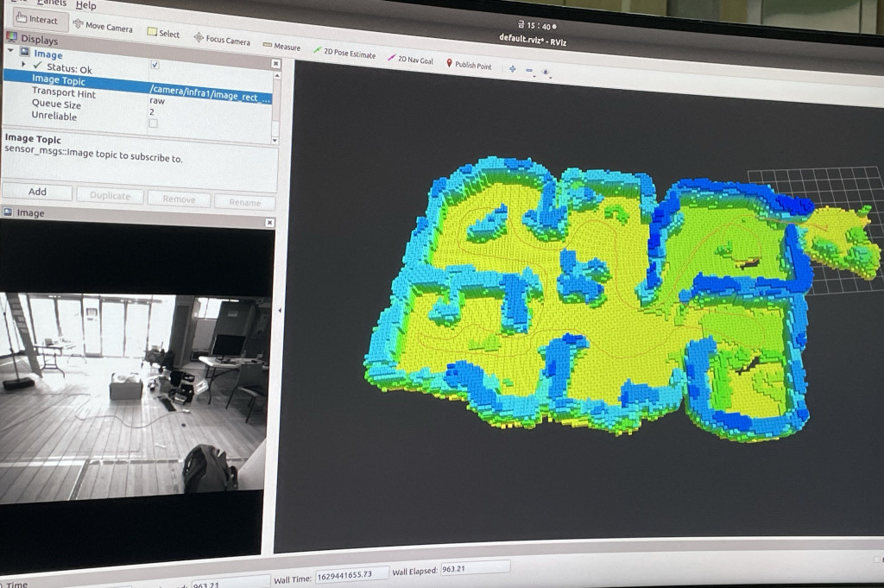Screen dimensions: 884x588
Task: Select the Interact tool
Action: pos(36,19)
